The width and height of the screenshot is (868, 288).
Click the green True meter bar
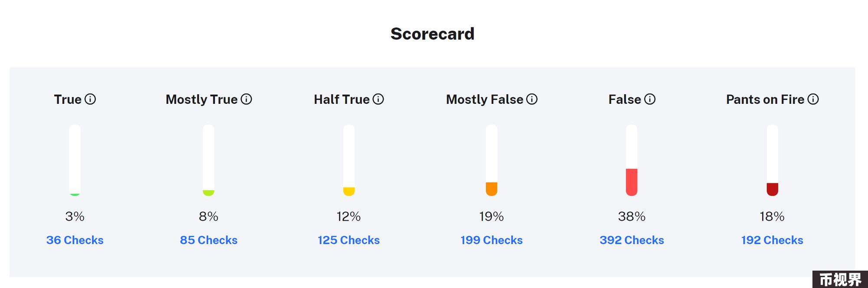pos(75,160)
